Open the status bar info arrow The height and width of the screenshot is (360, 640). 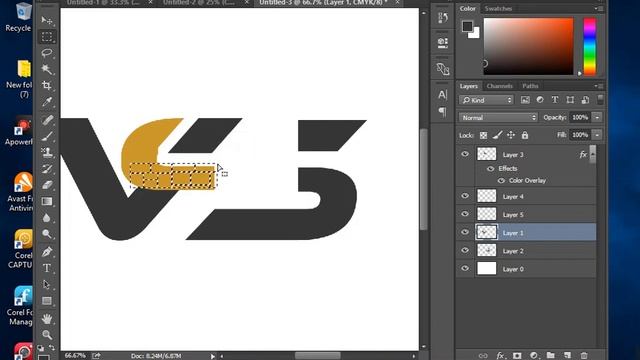(213, 356)
